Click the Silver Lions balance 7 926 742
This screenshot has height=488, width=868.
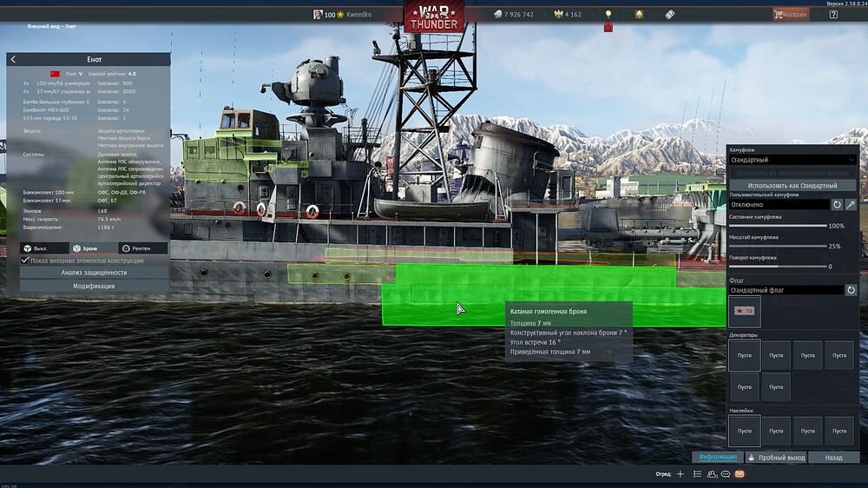514,15
